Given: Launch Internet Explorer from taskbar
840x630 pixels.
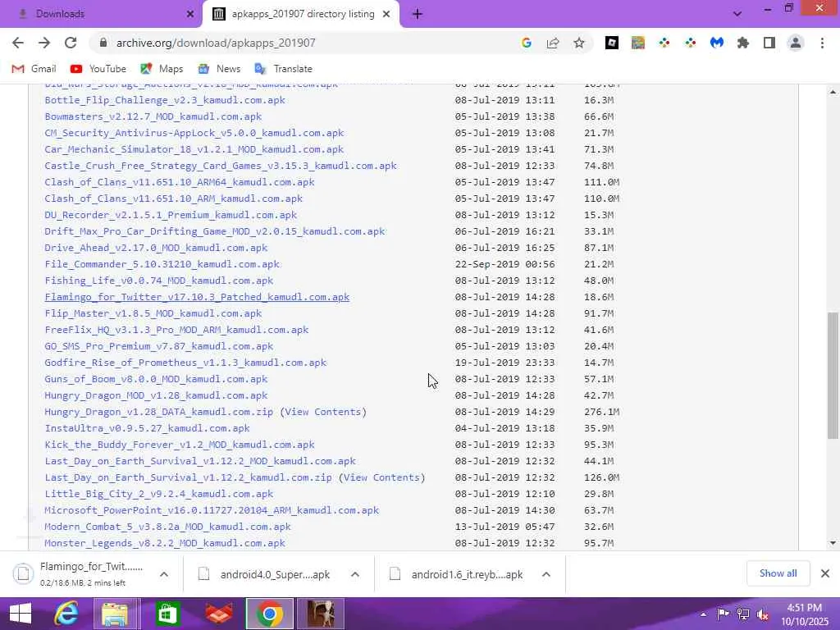Looking at the screenshot, I should tap(66, 614).
